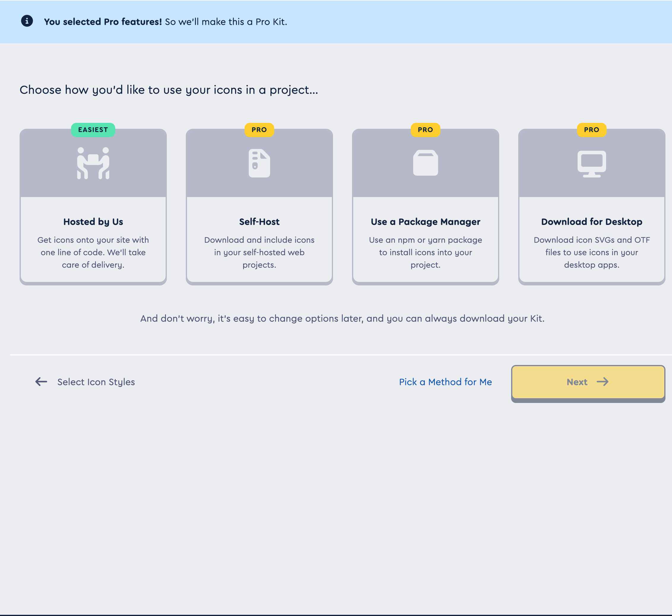Click the info circle icon in banner
The height and width of the screenshot is (616, 672).
click(x=27, y=21)
